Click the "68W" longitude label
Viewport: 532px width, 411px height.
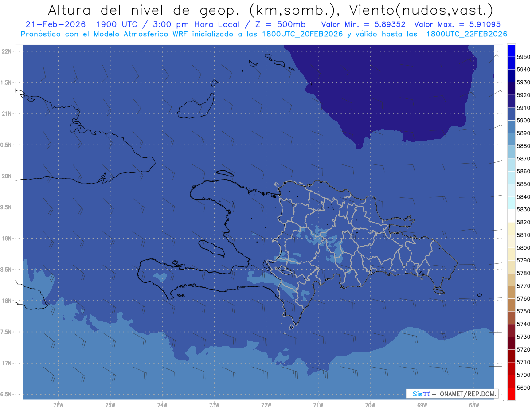pos(474,405)
